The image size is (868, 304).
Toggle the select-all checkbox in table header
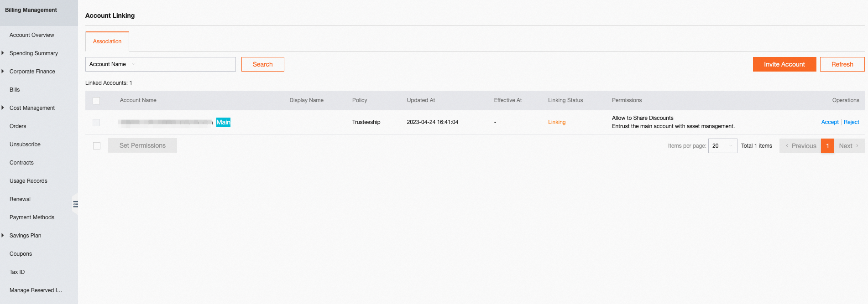[96, 101]
